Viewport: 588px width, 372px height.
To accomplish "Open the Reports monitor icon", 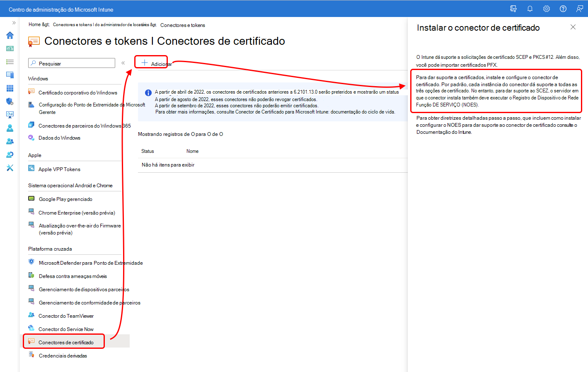I will pos(10,115).
